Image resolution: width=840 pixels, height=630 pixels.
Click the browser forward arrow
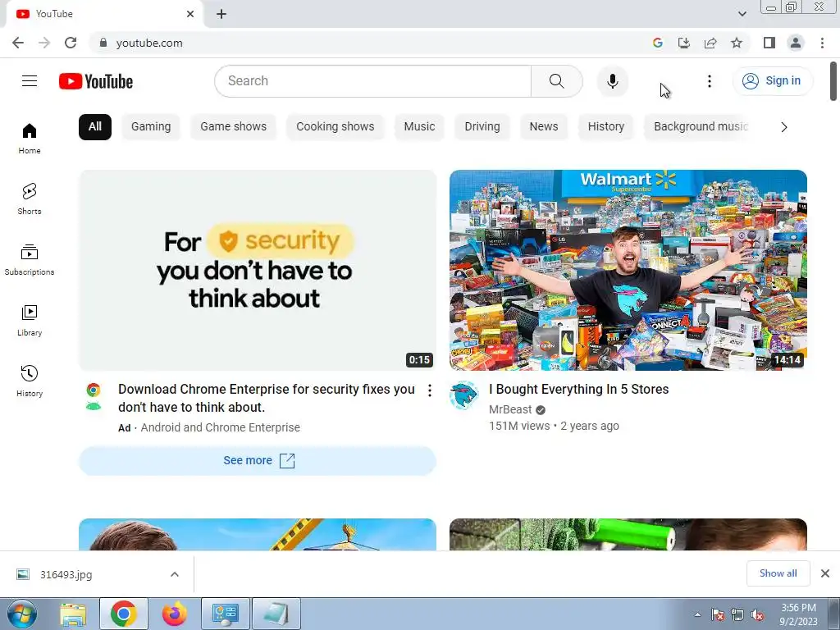point(44,43)
